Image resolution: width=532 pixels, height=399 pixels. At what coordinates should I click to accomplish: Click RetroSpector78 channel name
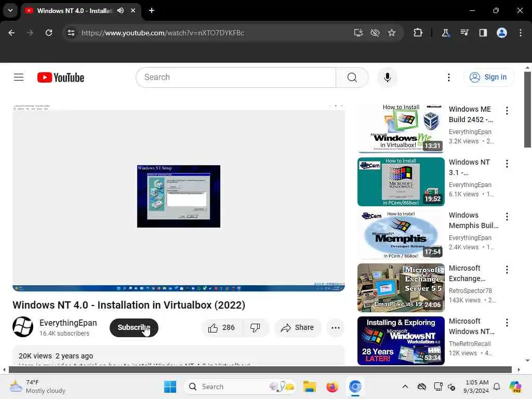point(470,291)
